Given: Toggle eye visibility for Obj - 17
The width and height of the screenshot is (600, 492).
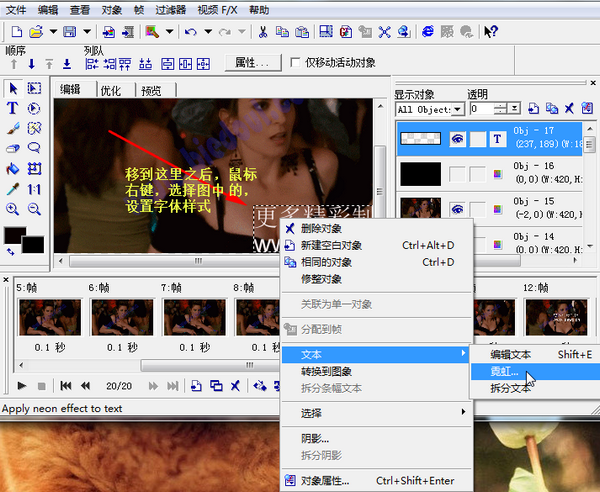Looking at the screenshot, I should pyautogui.click(x=457, y=138).
